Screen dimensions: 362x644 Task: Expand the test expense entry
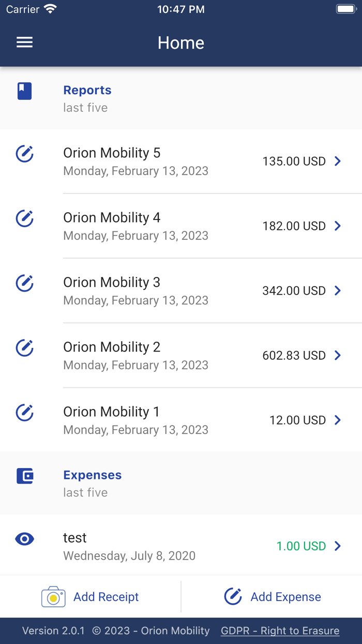tap(337, 546)
